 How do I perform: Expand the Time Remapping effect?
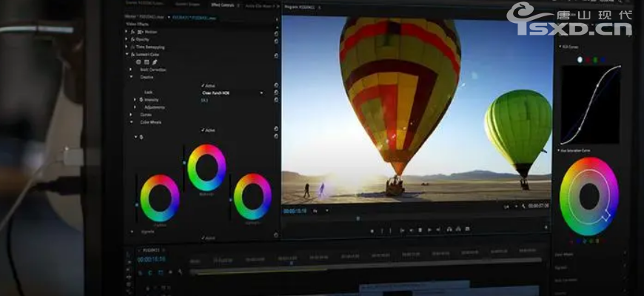pyautogui.click(x=127, y=47)
